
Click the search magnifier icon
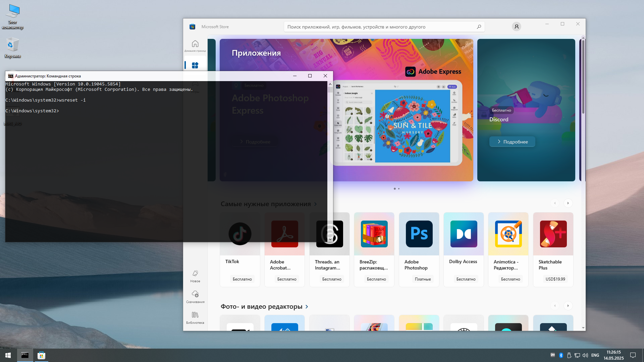coord(479,26)
